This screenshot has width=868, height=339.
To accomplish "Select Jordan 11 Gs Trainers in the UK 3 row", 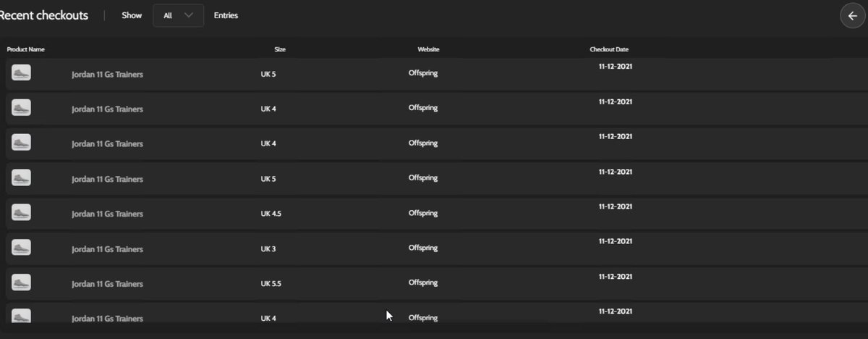I will (107, 249).
